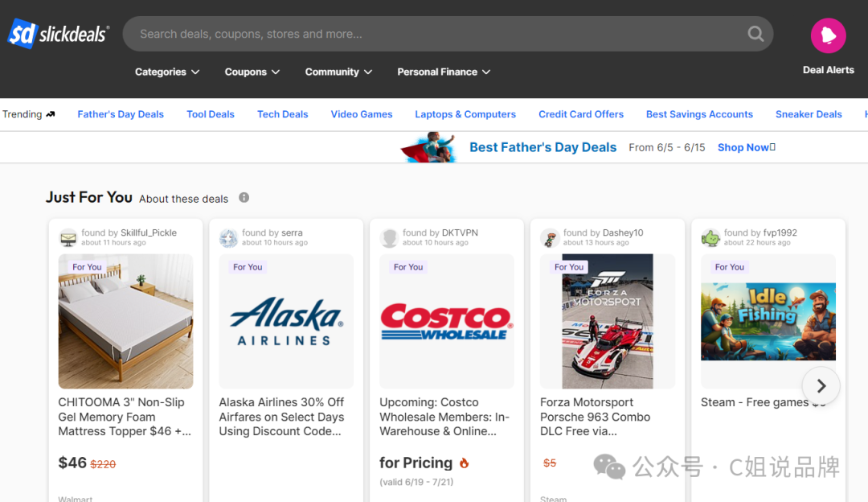The width and height of the screenshot is (868, 502).
Task: Open the Forza Motorsport cover image
Action: click(x=608, y=321)
